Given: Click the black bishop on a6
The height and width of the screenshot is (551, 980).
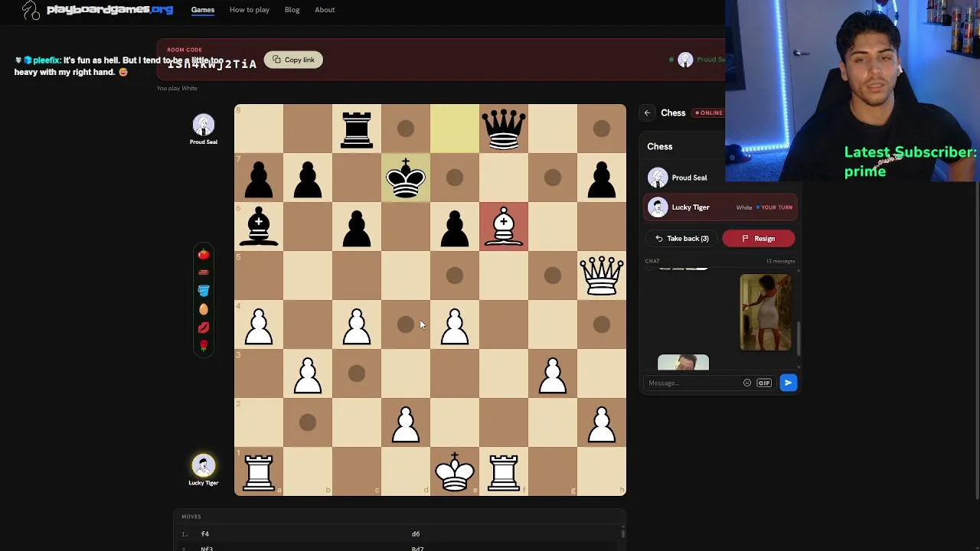Looking at the screenshot, I should point(259,227).
